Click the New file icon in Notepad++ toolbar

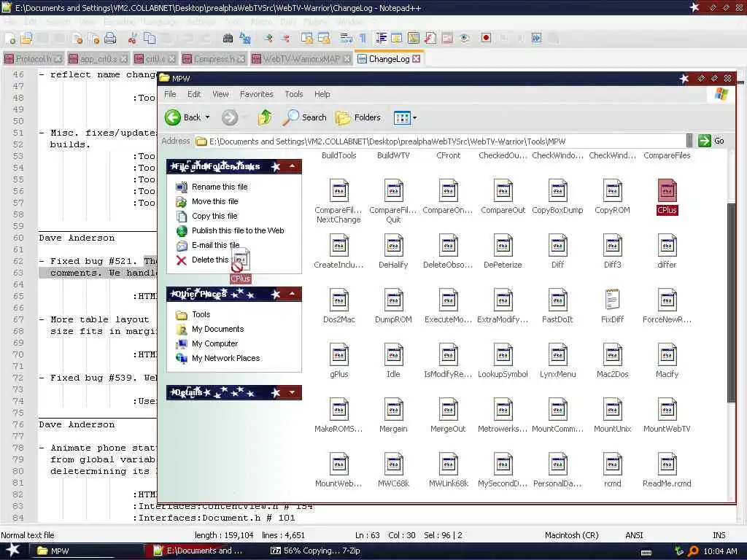10,38
